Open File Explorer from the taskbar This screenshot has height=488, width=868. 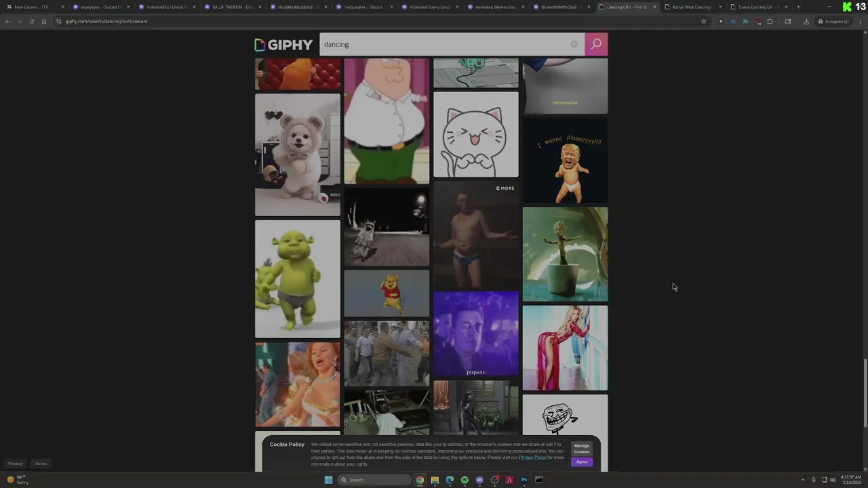coord(435,480)
